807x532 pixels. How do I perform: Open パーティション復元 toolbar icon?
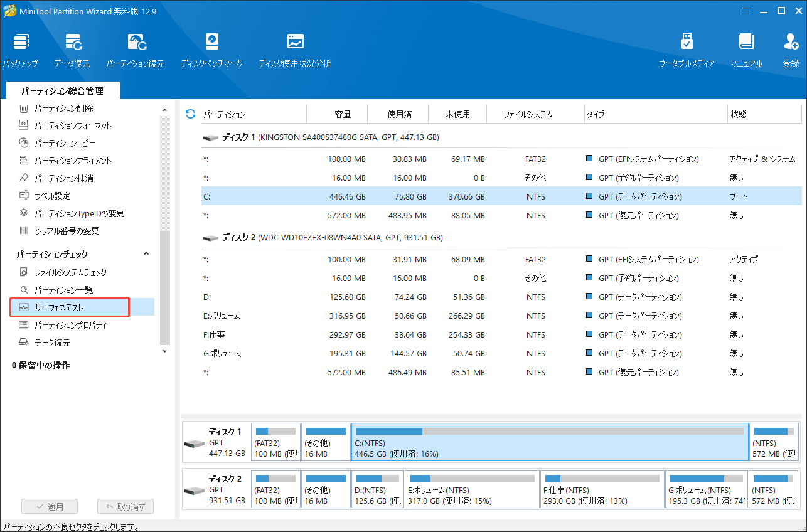[x=136, y=50]
